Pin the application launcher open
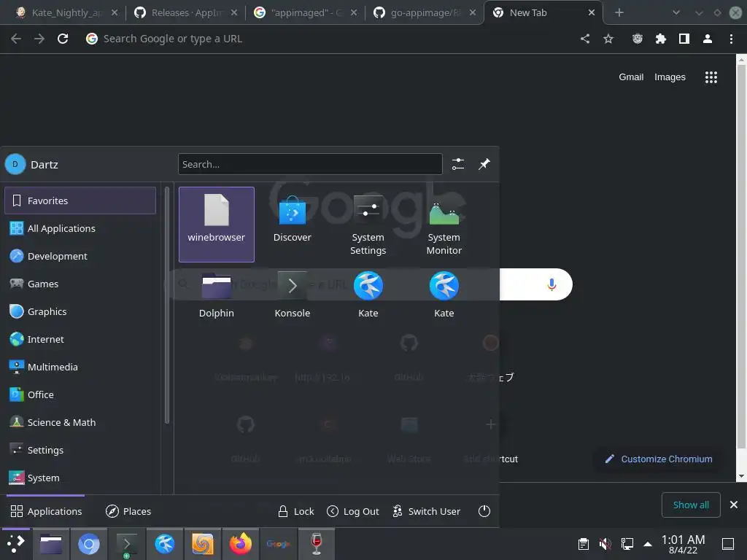This screenshot has height=560, width=747. coord(484,164)
